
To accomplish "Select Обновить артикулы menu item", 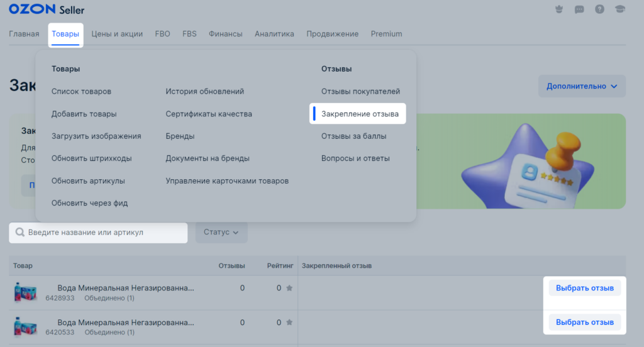I will point(88,181).
